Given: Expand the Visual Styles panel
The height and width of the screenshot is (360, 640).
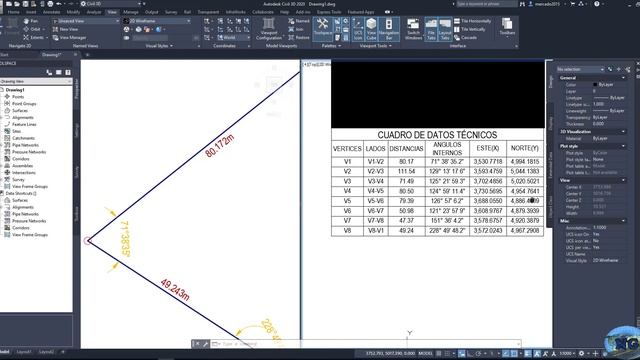Looking at the screenshot, I should tap(159, 46).
